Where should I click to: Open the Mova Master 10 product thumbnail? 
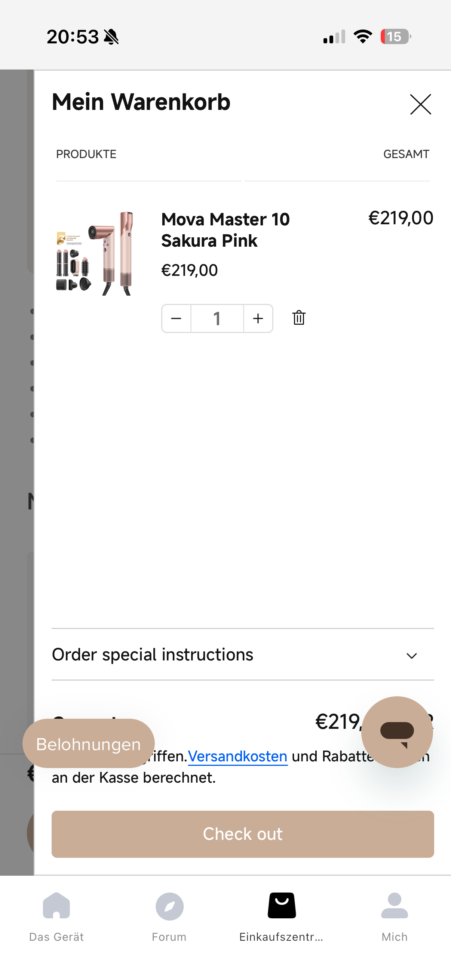[95, 253]
